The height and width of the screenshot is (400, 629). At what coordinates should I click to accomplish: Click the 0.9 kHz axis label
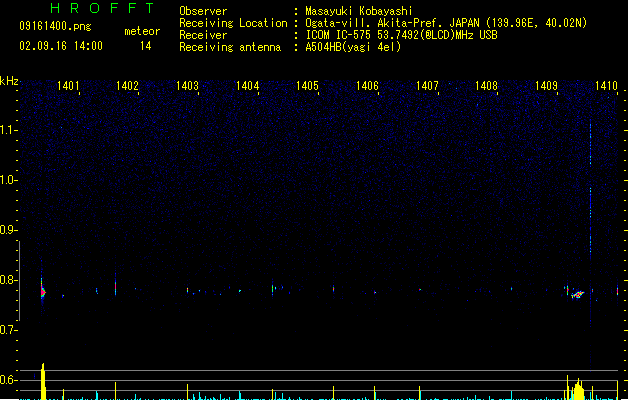coord(8,230)
